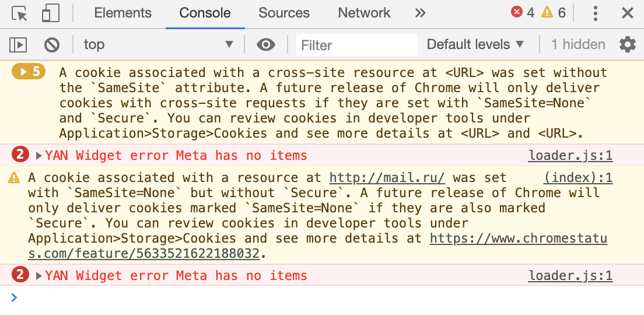Open the three-dot DevTools menu
The height and width of the screenshot is (315, 644).
pyautogui.click(x=595, y=13)
